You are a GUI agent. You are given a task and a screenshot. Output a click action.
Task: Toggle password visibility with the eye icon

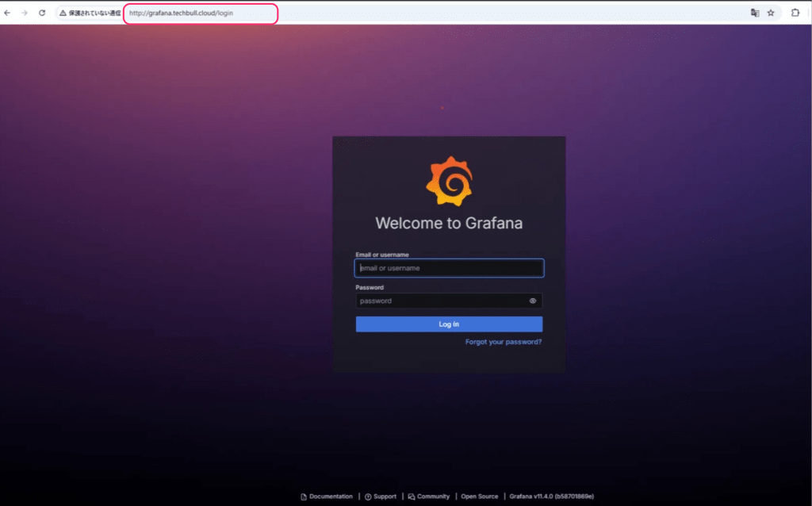tap(533, 301)
